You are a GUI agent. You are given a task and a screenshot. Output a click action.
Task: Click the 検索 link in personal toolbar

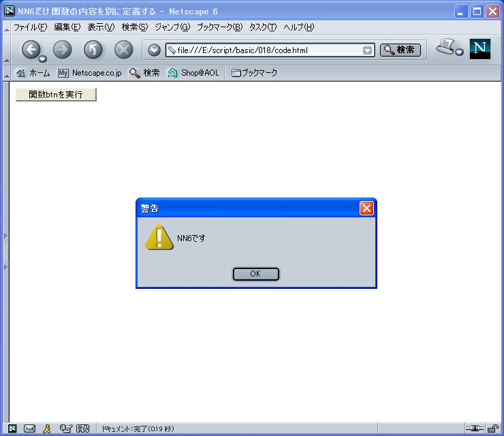point(144,73)
